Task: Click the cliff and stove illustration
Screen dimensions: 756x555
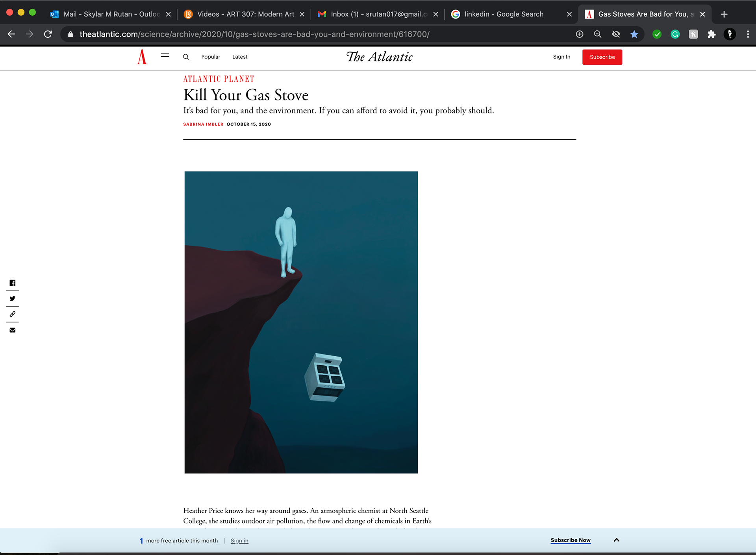Action: pos(301,322)
